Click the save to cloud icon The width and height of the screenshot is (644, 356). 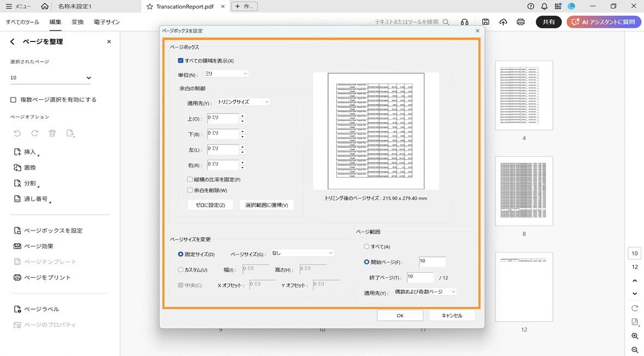(503, 22)
